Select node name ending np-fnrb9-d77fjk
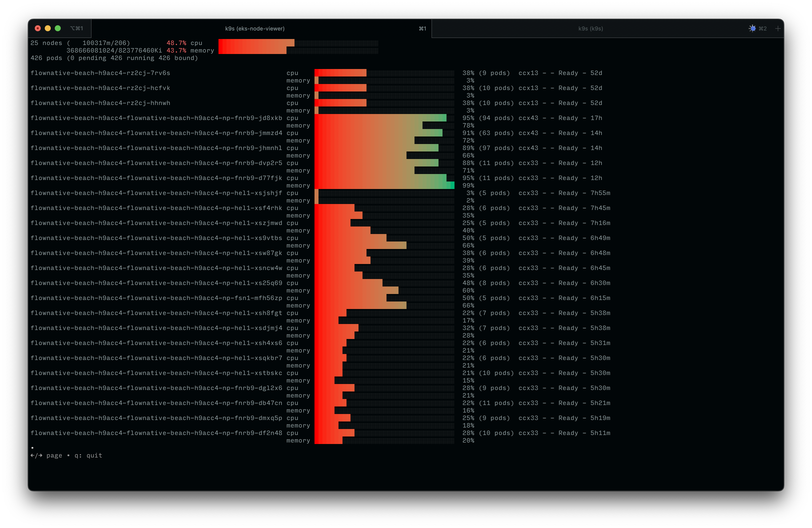The width and height of the screenshot is (812, 528). (x=156, y=178)
